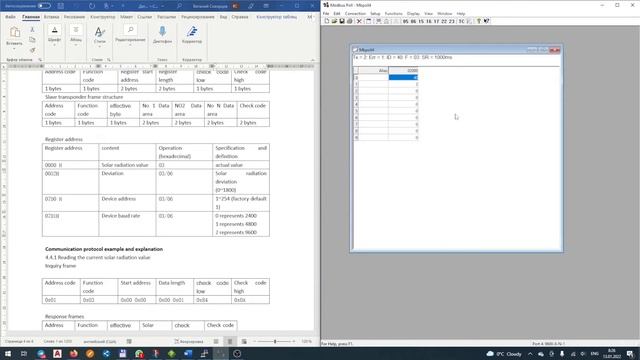Switch to Рисование tab in Word
Image resolution: width=640 pixels, height=360 pixels.
click(x=74, y=17)
